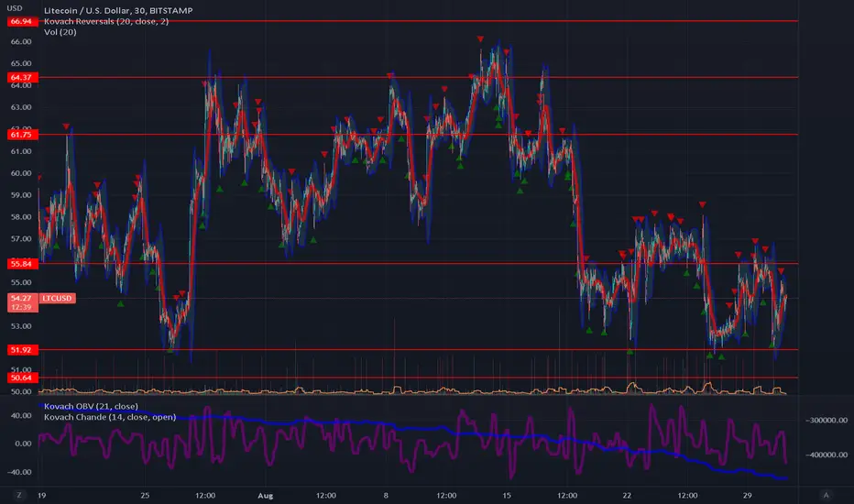Select the Kovach Chande indicator legend
The height and width of the screenshot is (504, 854).
click(x=109, y=417)
